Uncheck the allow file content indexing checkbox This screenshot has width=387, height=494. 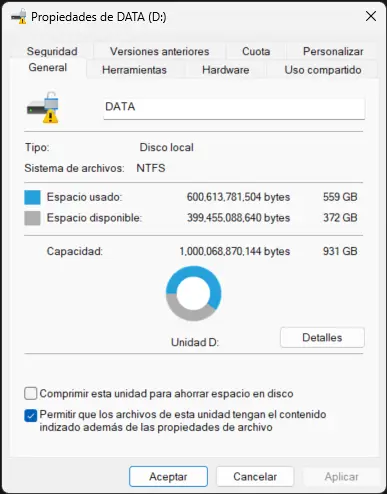30,415
